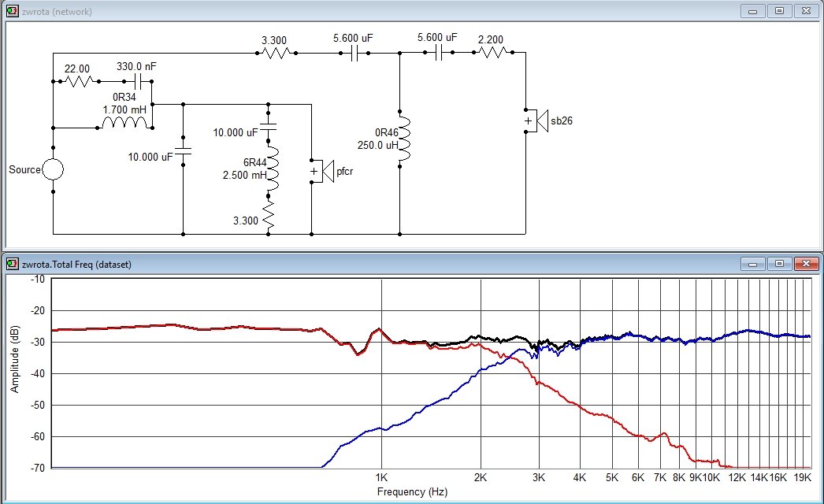
Task: Click the '6R44' inductor resistance label
Action: [x=255, y=162]
